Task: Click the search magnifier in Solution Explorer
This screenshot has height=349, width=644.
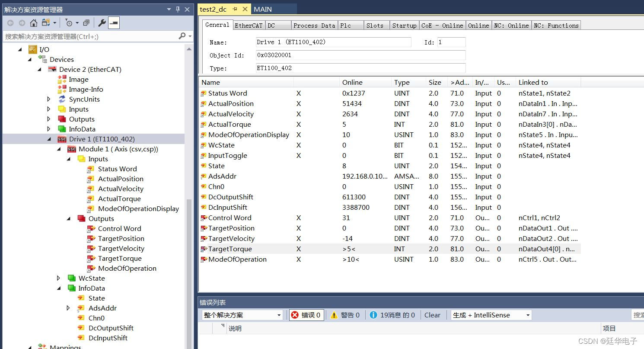Action: [x=182, y=36]
